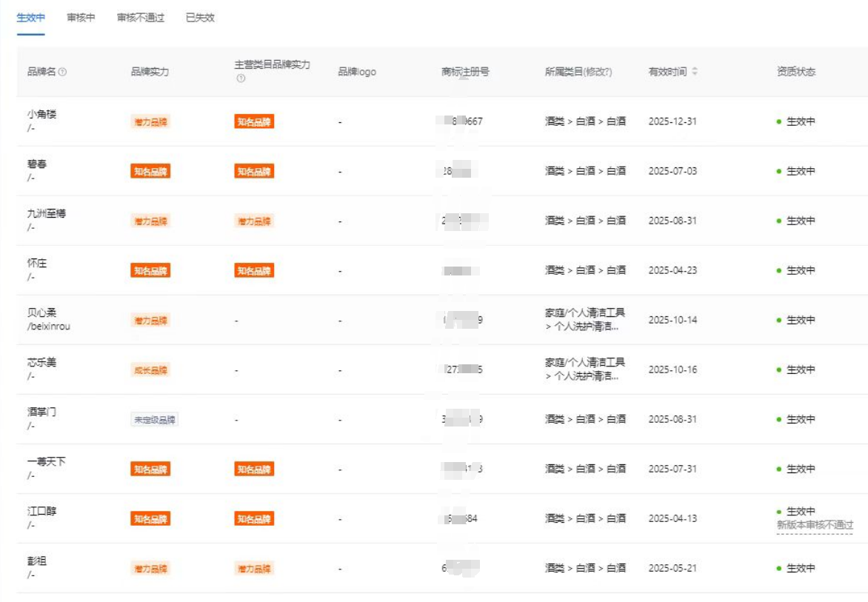The image size is (868, 602).
Task: Click the green status dot in 小角楼 row
Action: 779,121
